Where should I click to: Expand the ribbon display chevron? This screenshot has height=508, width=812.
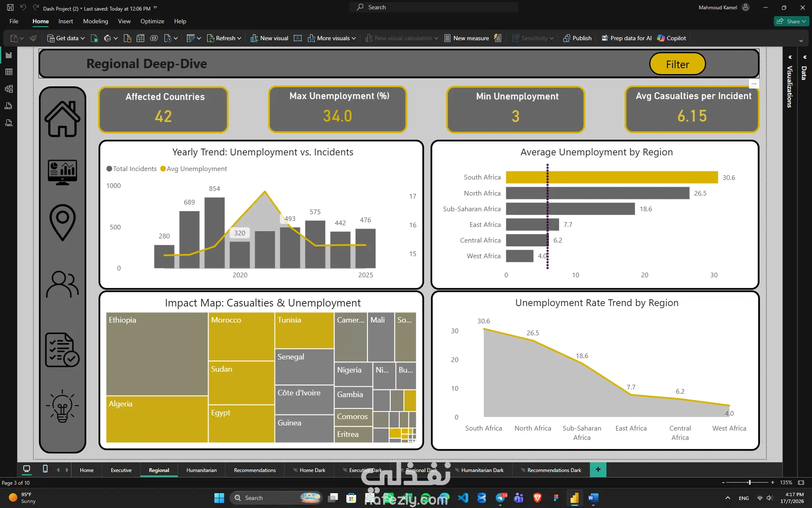pyautogui.click(x=801, y=41)
